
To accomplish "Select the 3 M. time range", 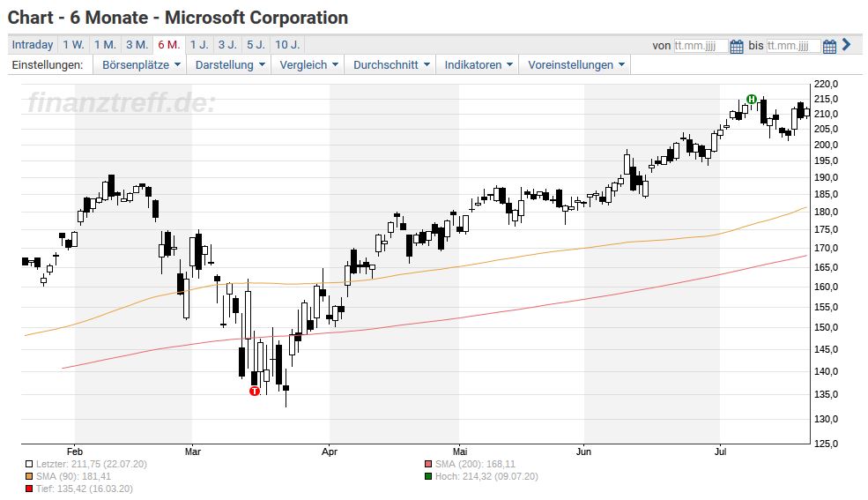I will (x=137, y=45).
